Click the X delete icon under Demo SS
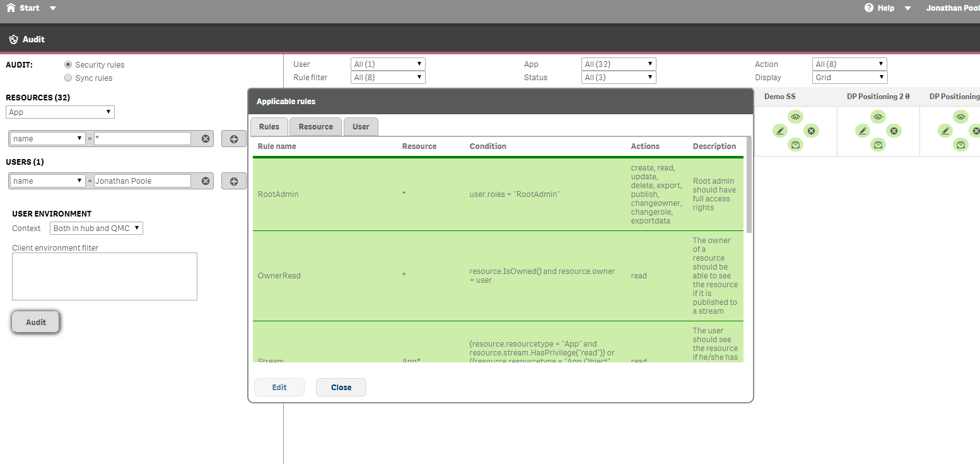 point(812,131)
